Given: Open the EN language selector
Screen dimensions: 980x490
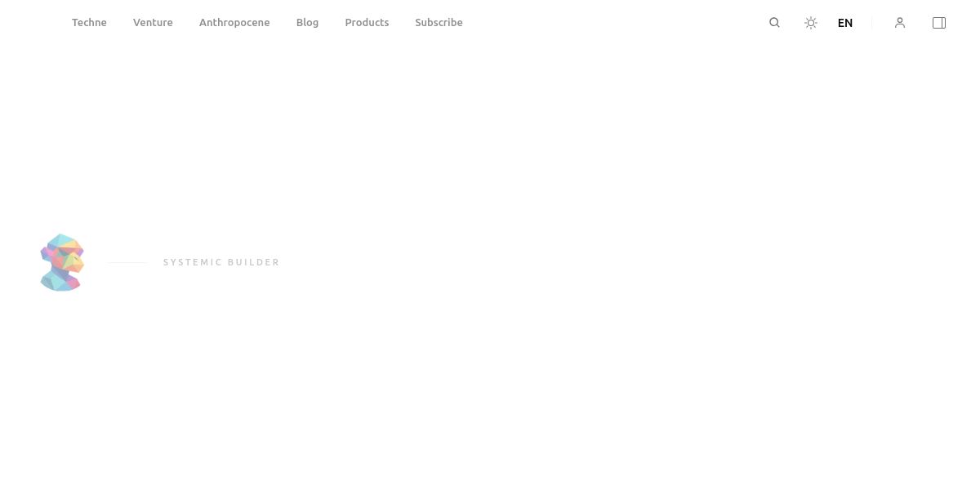Looking at the screenshot, I should point(845,23).
